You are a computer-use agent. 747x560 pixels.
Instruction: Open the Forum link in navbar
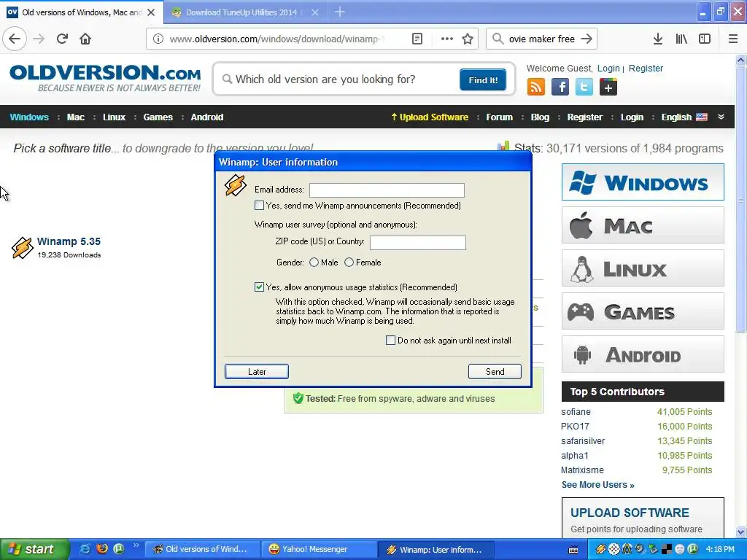(499, 117)
